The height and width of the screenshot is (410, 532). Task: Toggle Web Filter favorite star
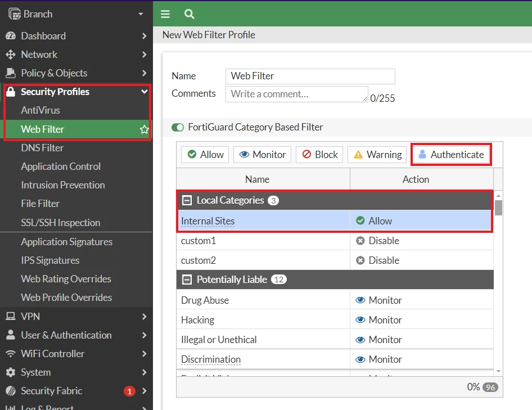[144, 129]
